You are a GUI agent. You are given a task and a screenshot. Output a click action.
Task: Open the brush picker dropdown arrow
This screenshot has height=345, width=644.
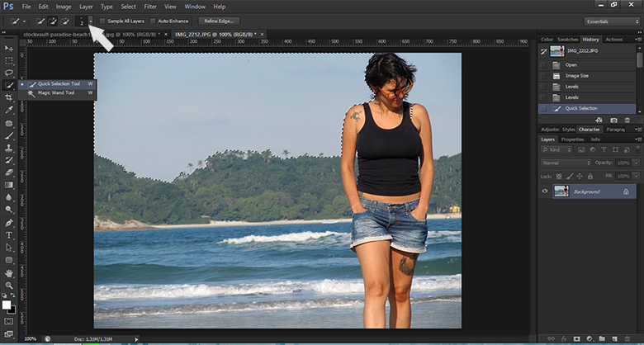[x=89, y=21]
